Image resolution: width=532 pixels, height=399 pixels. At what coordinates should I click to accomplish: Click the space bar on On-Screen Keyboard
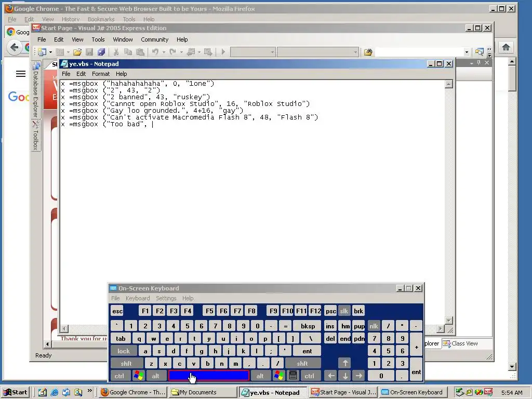209,376
